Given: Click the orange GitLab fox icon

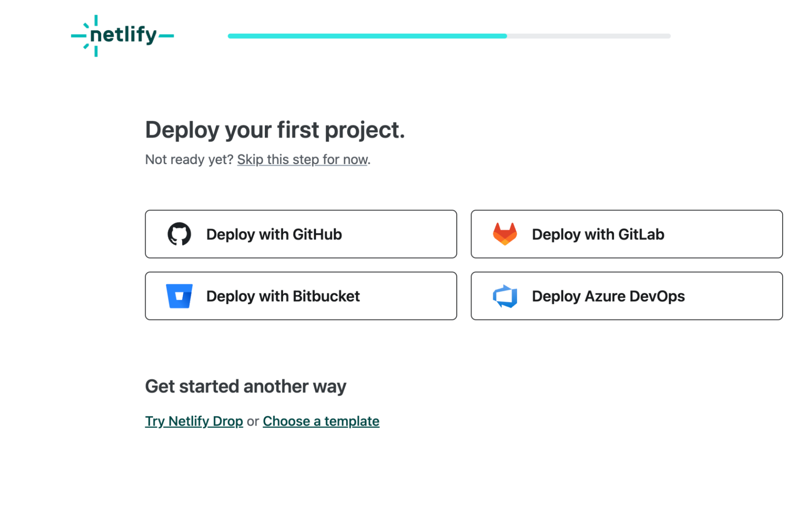Looking at the screenshot, I should tap(505, 234).
